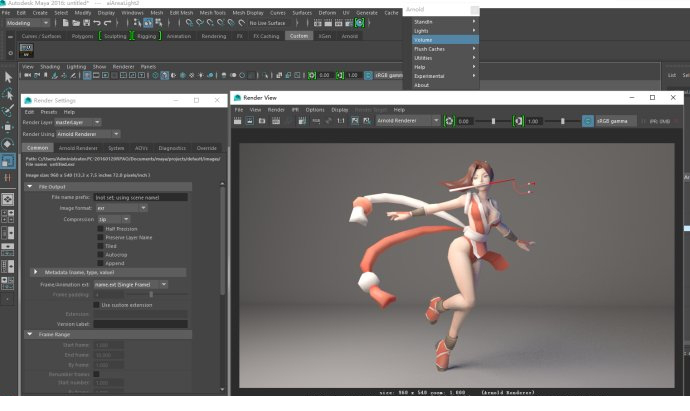Image resolution: width=690 pixels, height=411 pixels.
Task: Click the No Live Surface field
Action: 268,23
